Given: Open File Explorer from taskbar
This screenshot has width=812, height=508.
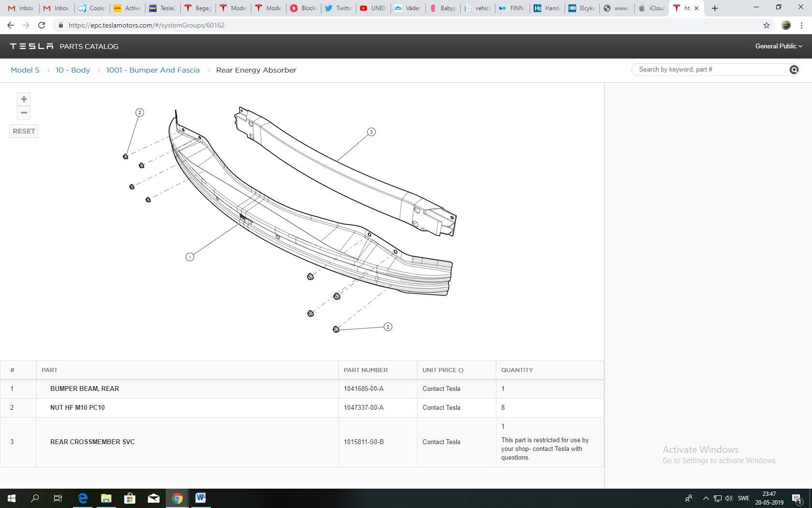Looking at the screenshot, I should click(106, 498).
